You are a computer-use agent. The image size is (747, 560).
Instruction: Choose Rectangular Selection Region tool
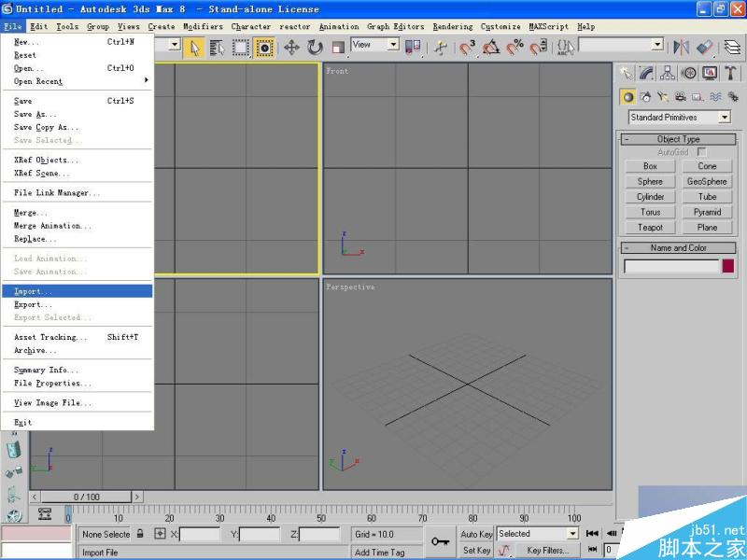point(241,48)
